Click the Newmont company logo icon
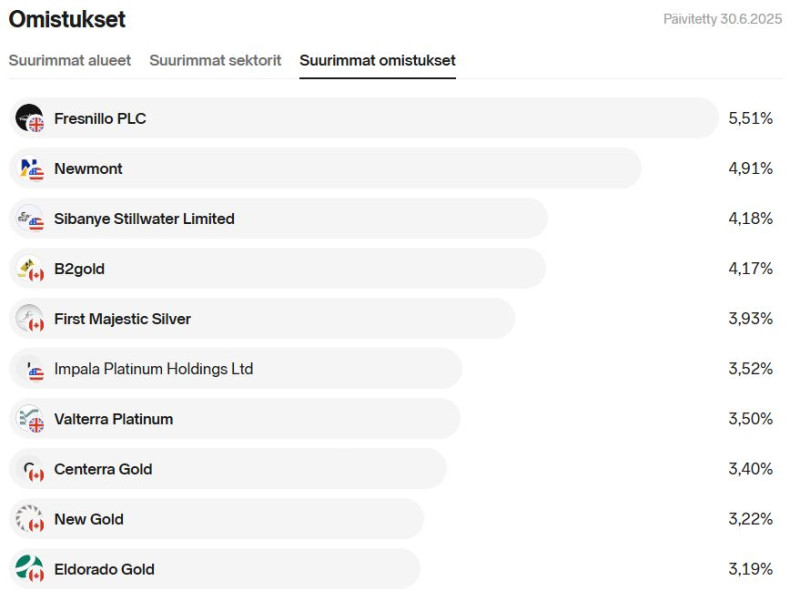 (30, 168)
